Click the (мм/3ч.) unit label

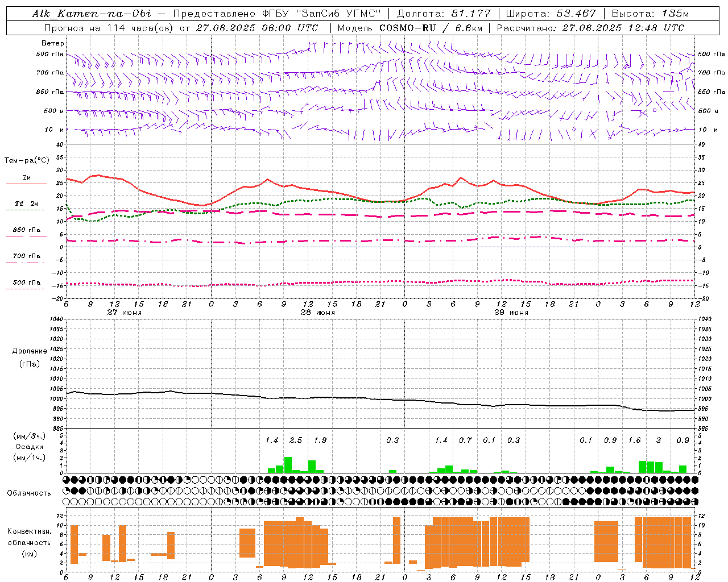(30, 436)
